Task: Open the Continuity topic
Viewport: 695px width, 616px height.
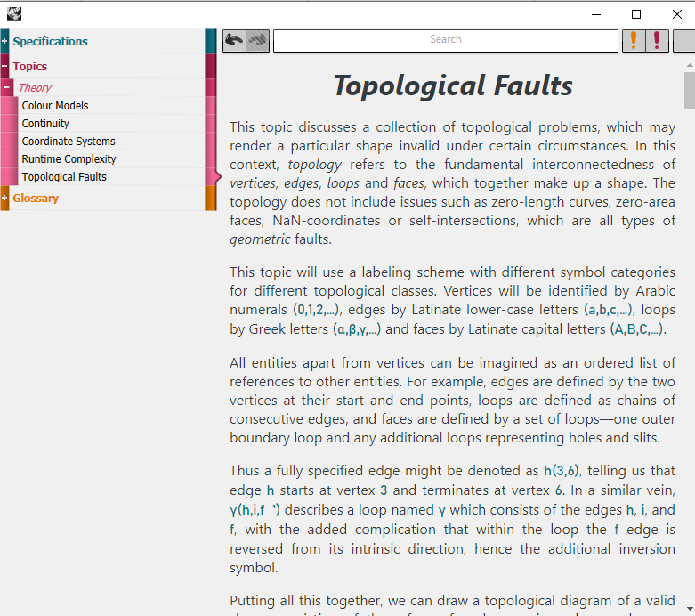Action: 45,123
